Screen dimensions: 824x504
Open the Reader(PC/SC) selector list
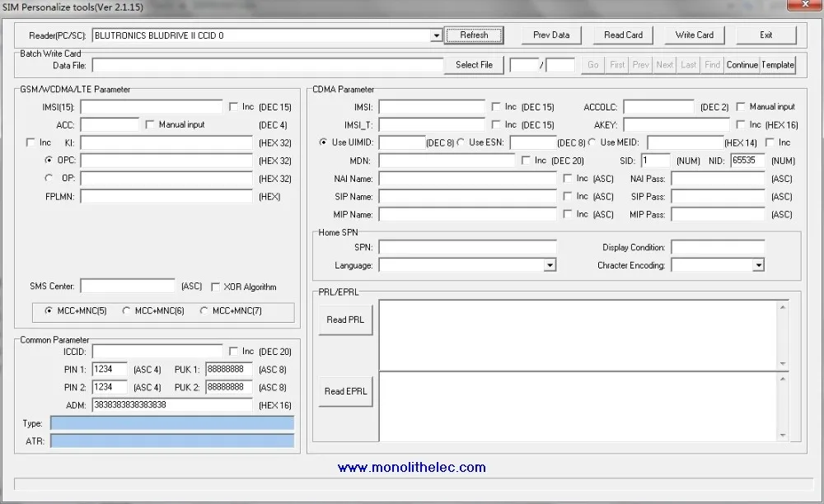point(437,35)
